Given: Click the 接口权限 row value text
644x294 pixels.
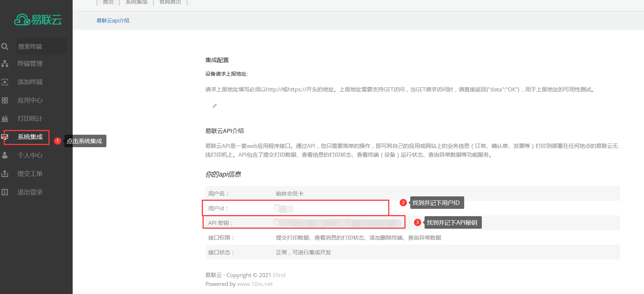Looking at the screenshot, I should [x=358, y=237].
